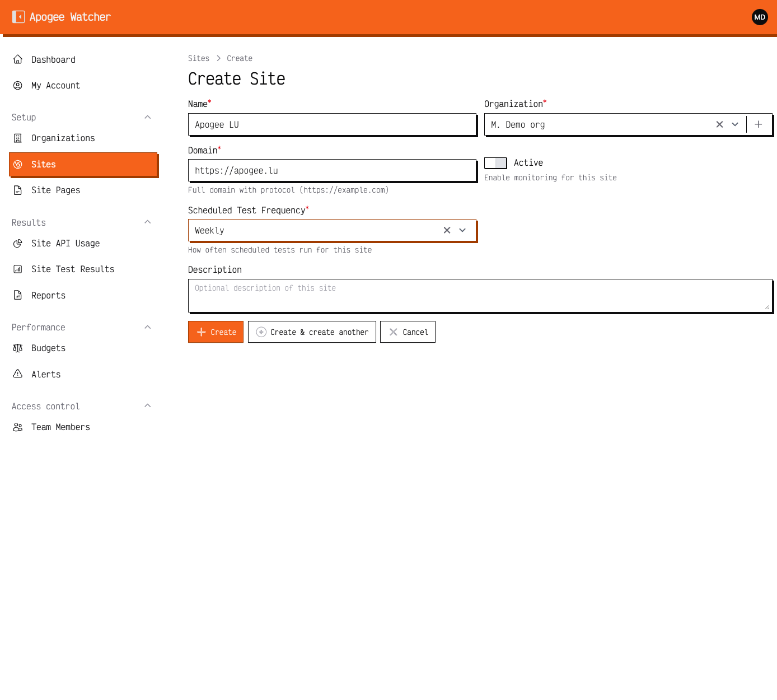Collapse the sidebar using the header icon

tap(18, 17)
